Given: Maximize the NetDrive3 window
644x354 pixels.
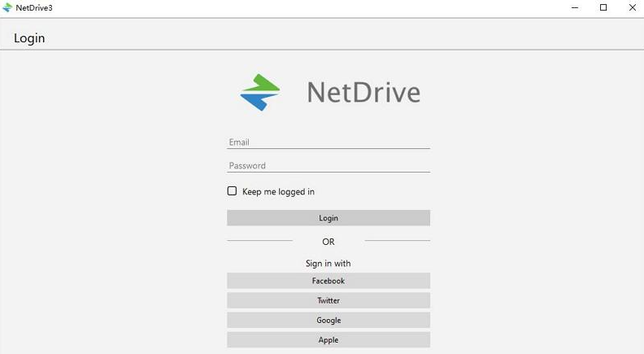Looking at the screenshot, I should coord(603,7).
